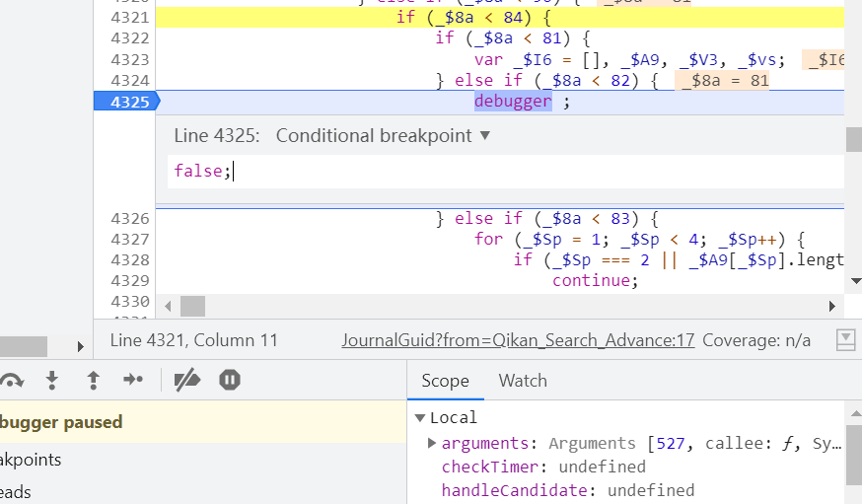Viewport: 862px width, 504px height.
Task: Click the breakpoint marker on line 4325
Action: pyautogui.click(x=127, y=102)
